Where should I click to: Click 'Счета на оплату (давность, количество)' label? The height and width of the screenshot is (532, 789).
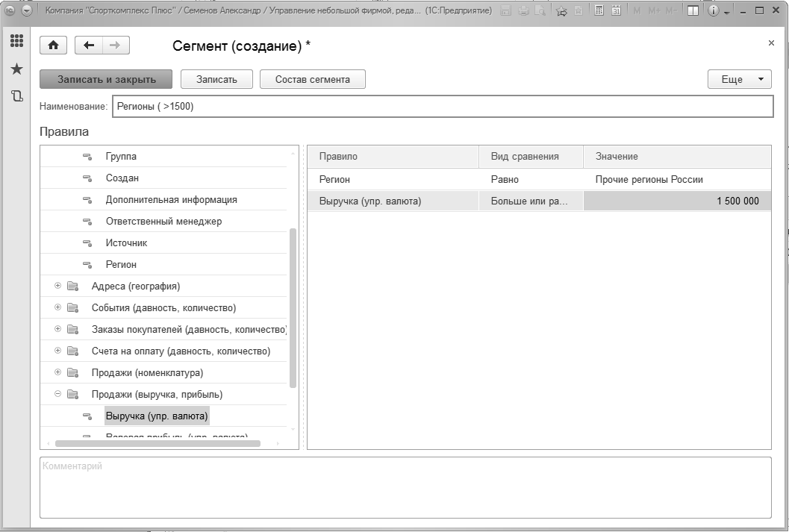[181, 351]
